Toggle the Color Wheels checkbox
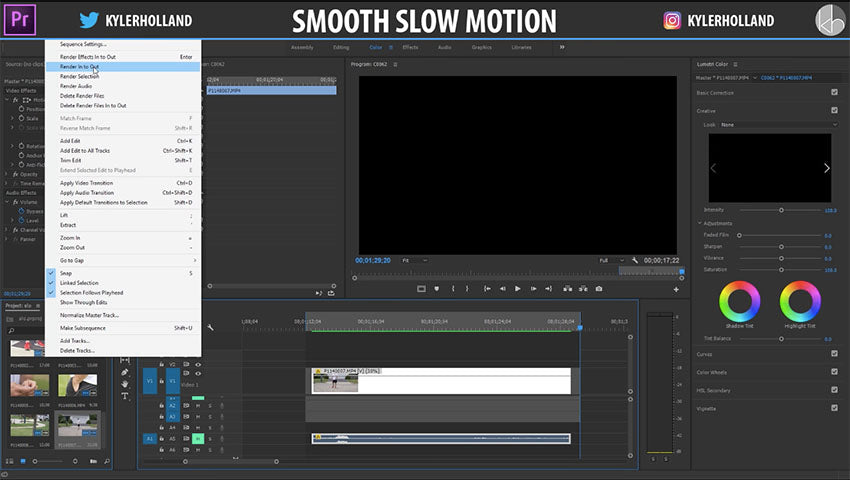 [834, 372]
